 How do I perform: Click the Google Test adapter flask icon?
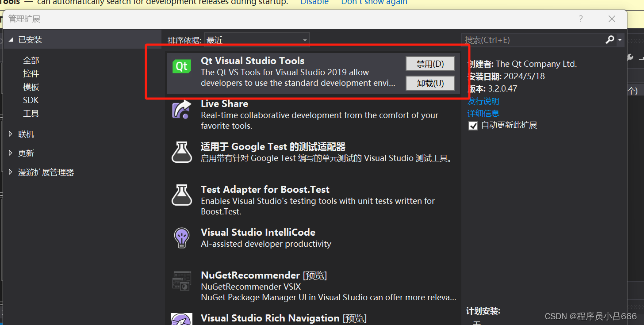tap(182, 152)
